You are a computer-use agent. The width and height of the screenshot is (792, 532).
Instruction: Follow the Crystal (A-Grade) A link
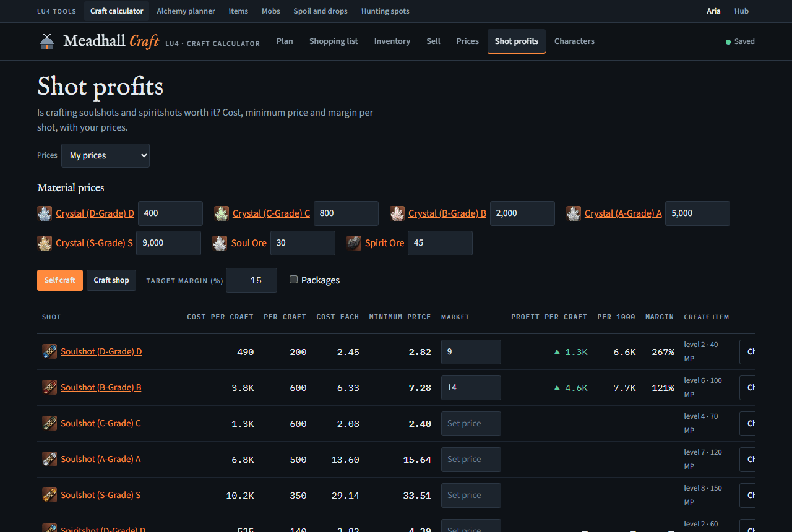tap(623, 213)
